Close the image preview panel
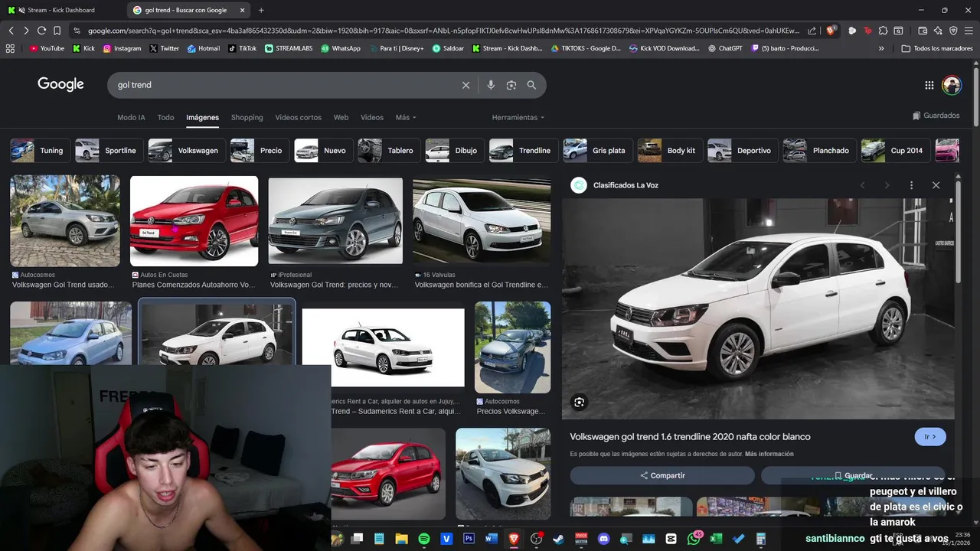Screen dimensions: 980x551 click(x=936, y=185)
